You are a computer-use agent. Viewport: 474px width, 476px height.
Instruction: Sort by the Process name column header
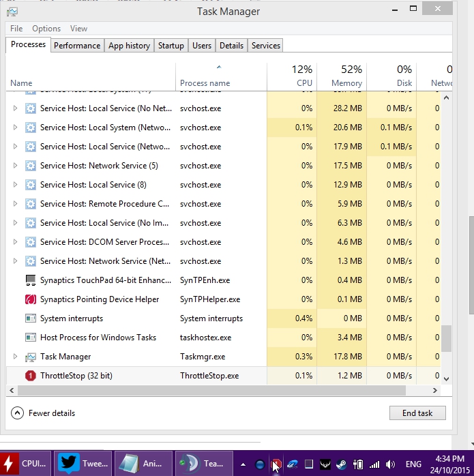click(x=221, y=77)
